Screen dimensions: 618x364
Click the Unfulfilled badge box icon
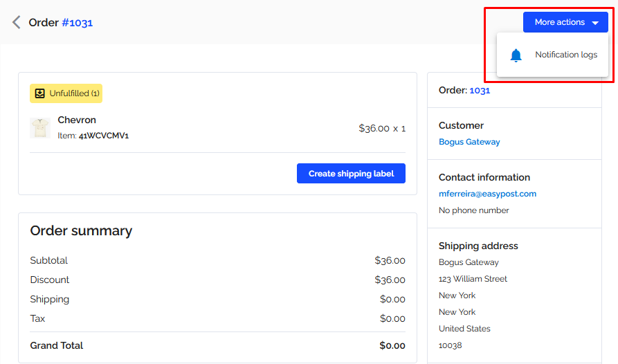coord(40,93)
